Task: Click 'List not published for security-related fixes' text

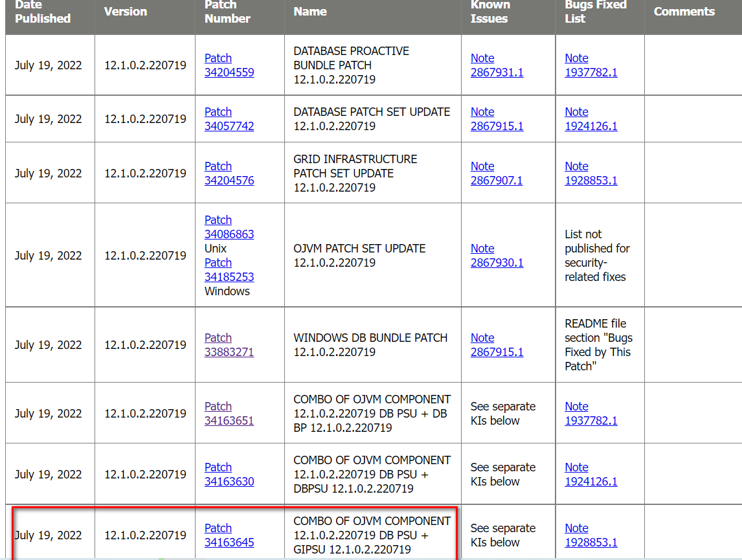Action: click(597, 256)
